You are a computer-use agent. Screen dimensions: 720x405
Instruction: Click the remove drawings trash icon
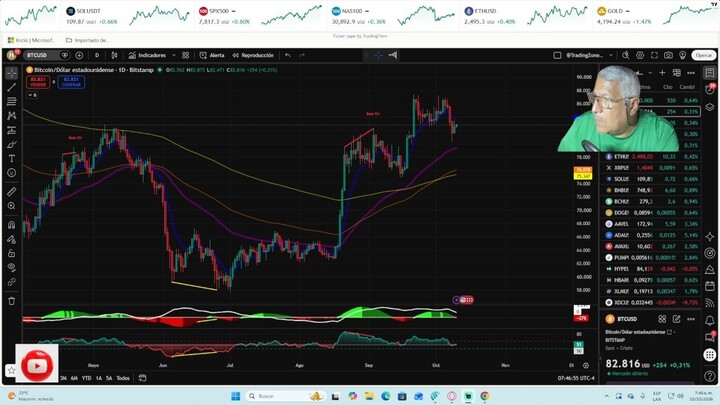pos(11,301)
